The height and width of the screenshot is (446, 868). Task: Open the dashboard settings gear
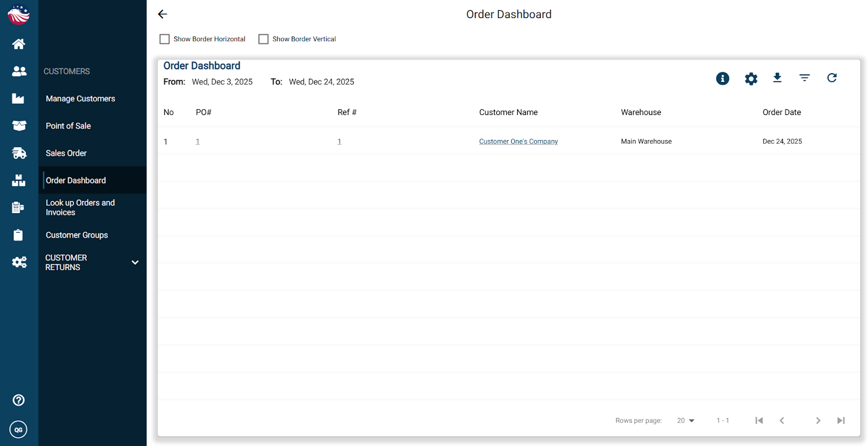pos(751,79)
